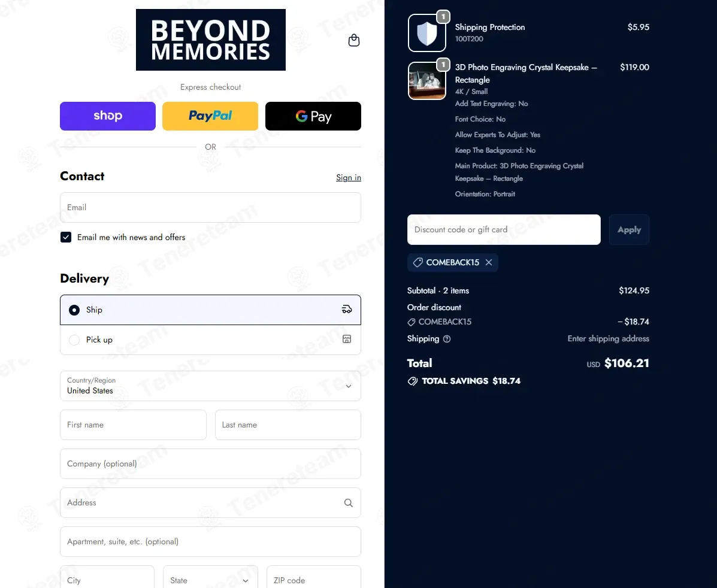
Task: Pay using Google Pay button
Action: click(x=313, y=116)
